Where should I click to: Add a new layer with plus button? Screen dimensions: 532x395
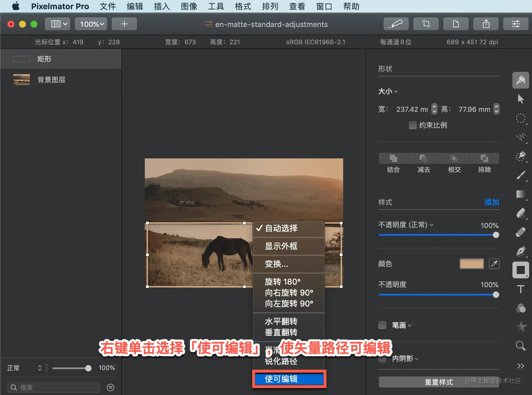(124, 24)
